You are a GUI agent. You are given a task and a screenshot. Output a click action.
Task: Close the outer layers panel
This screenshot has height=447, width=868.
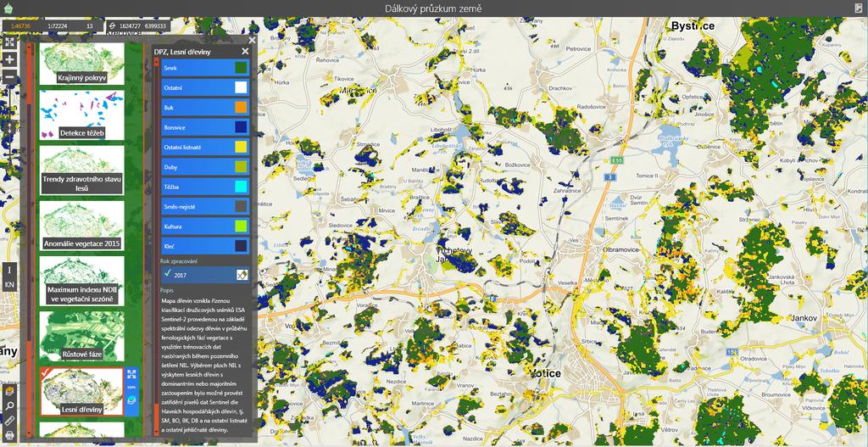click(253, 40)
